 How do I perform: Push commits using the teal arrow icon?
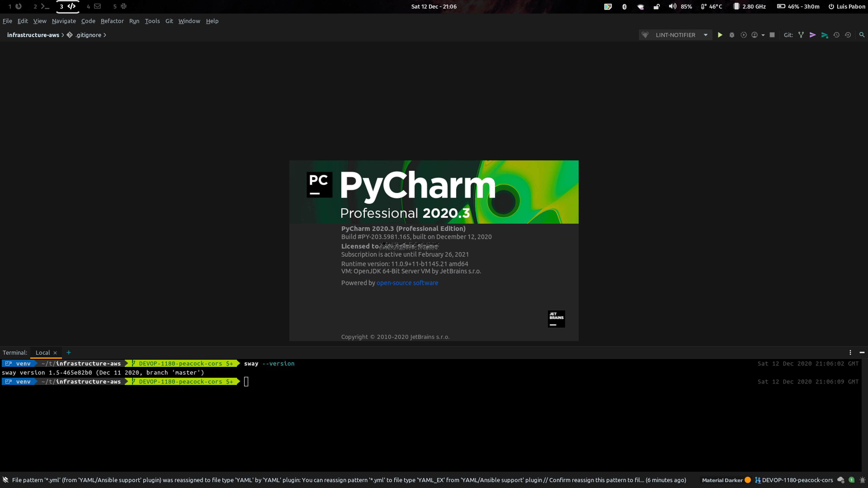click(825, 35)
